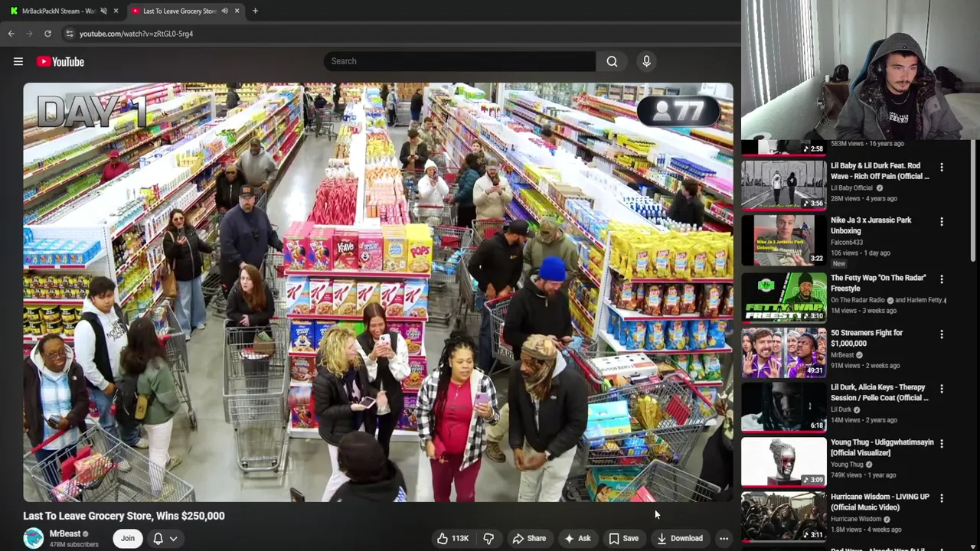This screenshot has width=980, height=551.
Task: Open Nike Ja 3 Jurassic Park Unboxing thumbnail
Action: click(784, 240)
